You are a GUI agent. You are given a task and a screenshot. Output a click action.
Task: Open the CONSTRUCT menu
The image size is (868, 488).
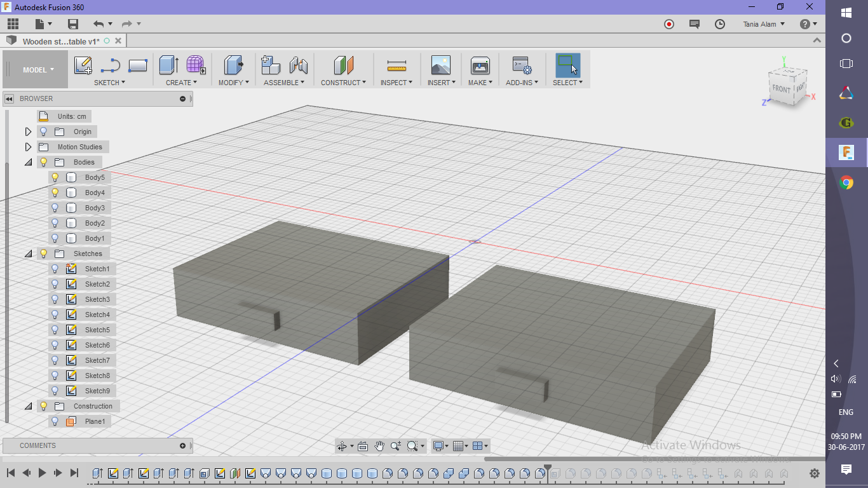coord(343,83)
